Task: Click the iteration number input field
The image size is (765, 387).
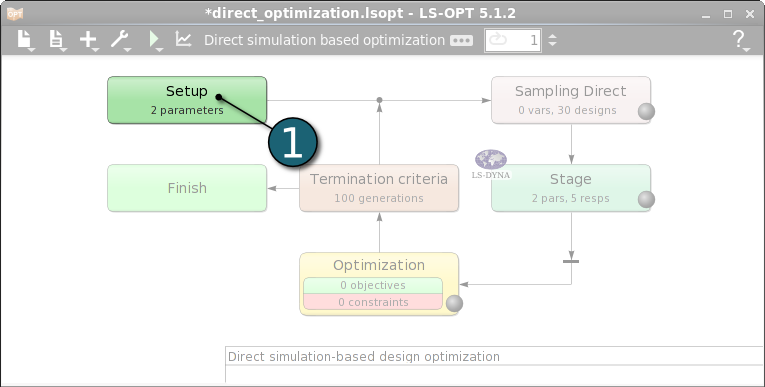Action: click(513, 40)
